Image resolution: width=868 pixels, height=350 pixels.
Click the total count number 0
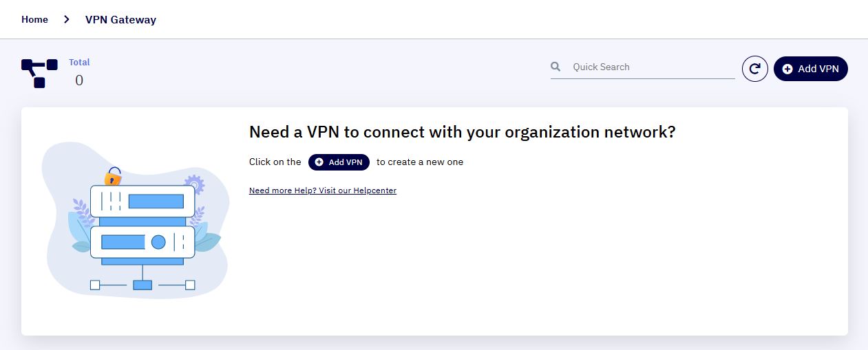(79, 80)
